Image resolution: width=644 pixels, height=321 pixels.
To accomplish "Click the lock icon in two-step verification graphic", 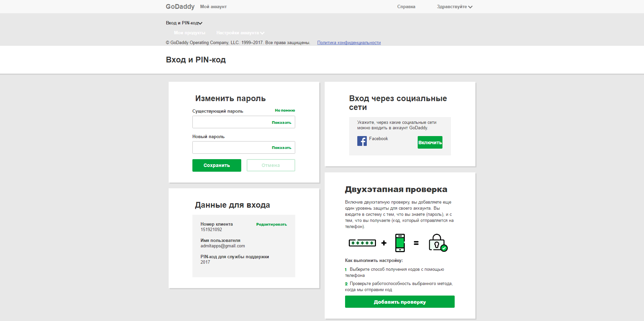I will click(x=438, y=242).
